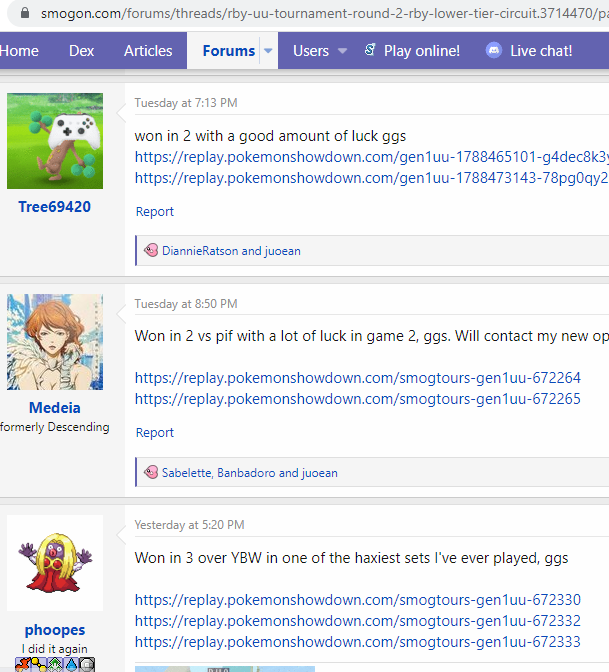
Task: Open replay link smogtours-gen1uu-672333
Action: pyautogui.click(x=357, y=642)
